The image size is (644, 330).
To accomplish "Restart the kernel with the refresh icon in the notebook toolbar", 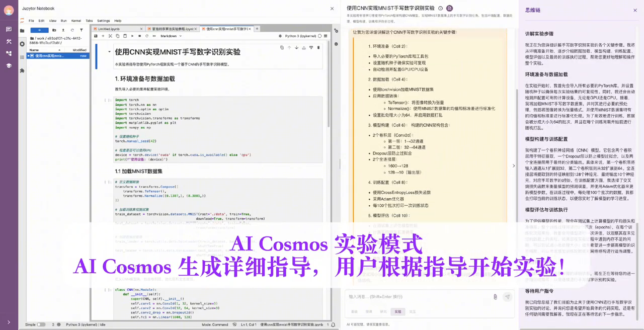I will [x=147, y=36].
